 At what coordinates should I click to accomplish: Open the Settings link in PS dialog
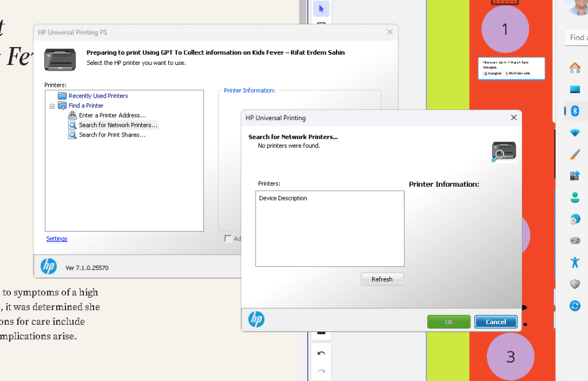pyautogui.click(x=57, y=238)
